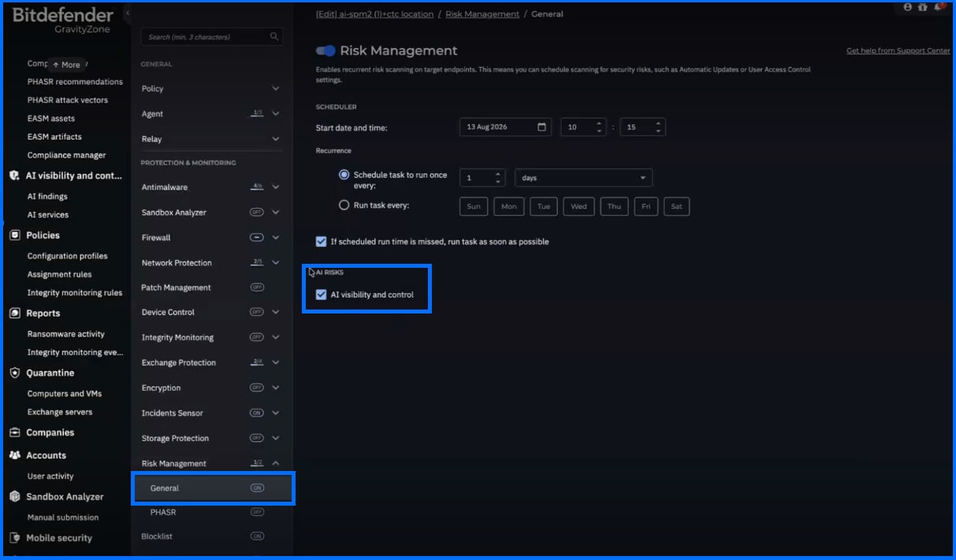Click the Encryption OFF status badge
Viewport: 956px width, 560px height.
point(257,388)
